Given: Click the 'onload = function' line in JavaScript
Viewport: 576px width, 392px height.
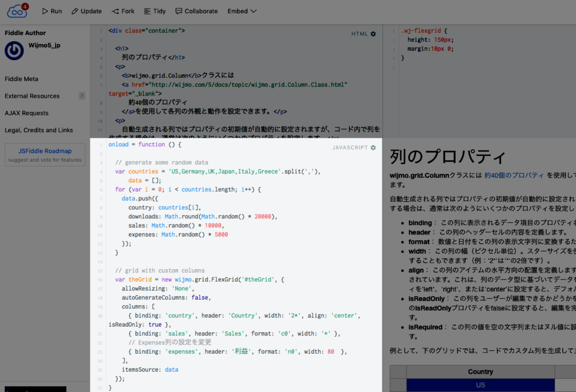Looking at the screenshot, I should point(145,145).
